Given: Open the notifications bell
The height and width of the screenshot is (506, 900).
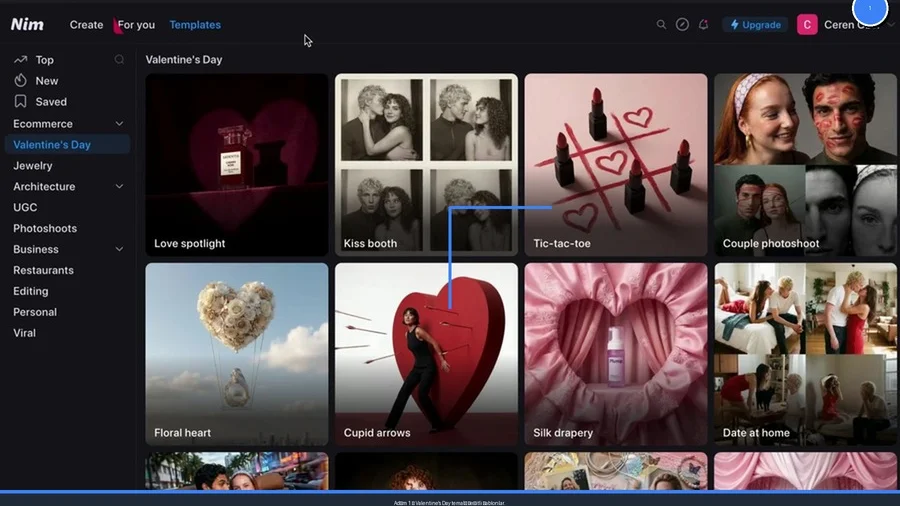Looking at the screenshot, I should [703, 25].
